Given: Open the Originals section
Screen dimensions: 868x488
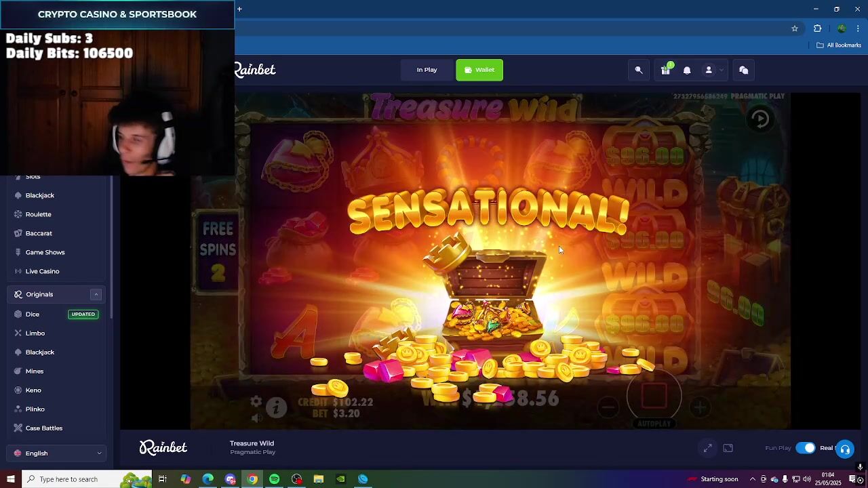Looking at the screenshot, I should pyautogui.click(x=39, y=294).
